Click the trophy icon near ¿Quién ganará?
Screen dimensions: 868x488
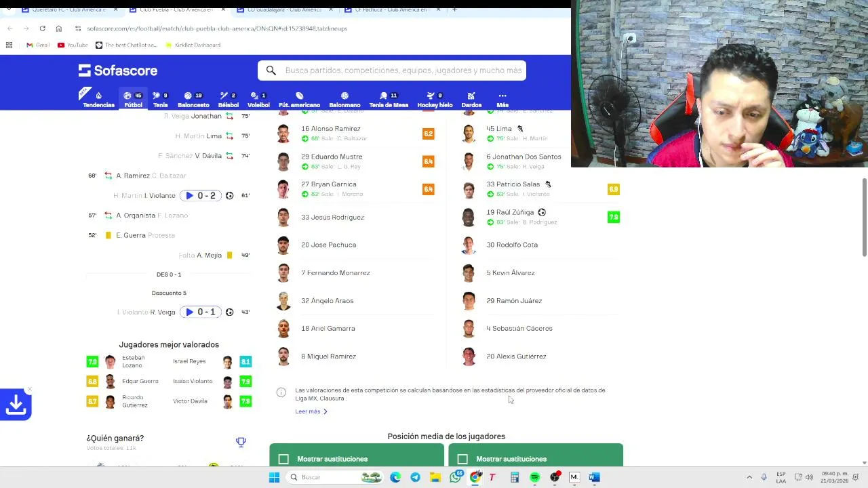pyautogui.click(x=241, y=442)
